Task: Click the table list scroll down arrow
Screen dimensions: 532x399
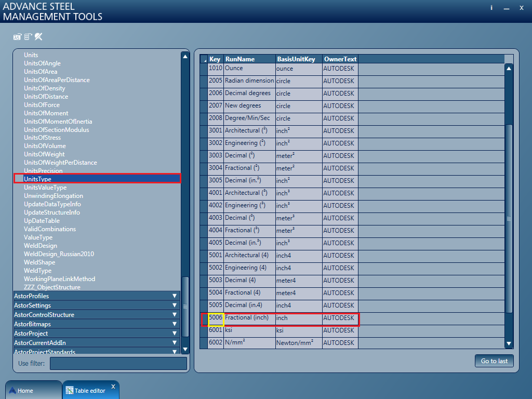Action: coord(185,349)
